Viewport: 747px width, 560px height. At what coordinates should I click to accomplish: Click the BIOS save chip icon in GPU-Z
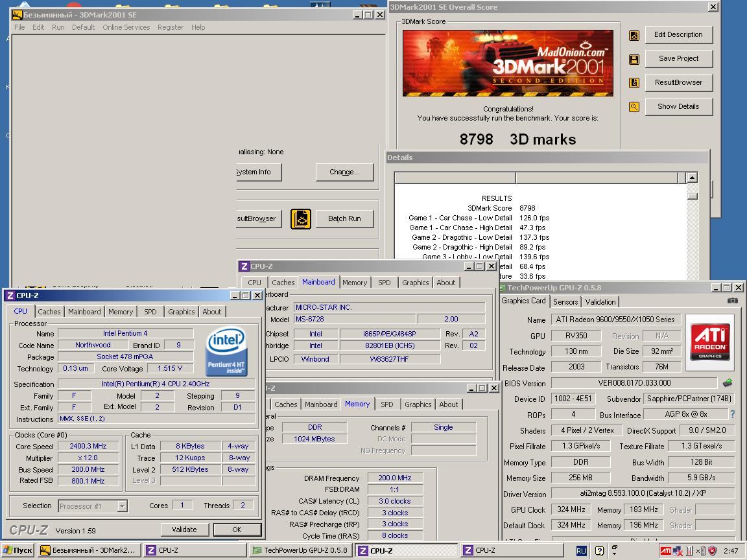727,382
